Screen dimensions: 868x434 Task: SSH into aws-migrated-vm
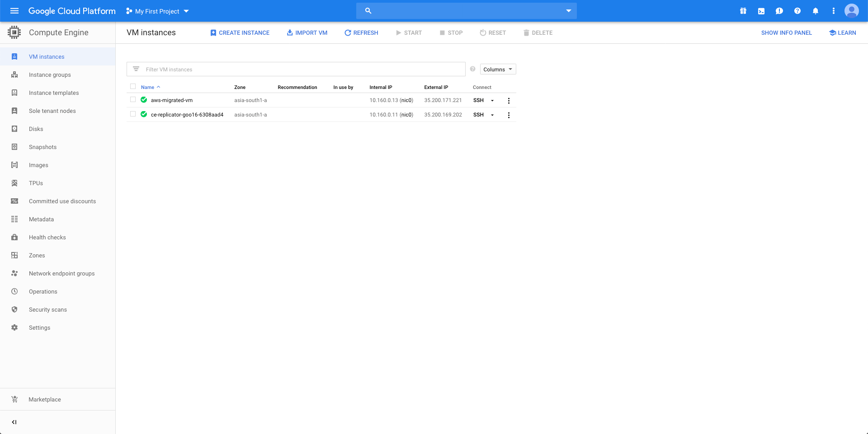(x=478, y=100)
